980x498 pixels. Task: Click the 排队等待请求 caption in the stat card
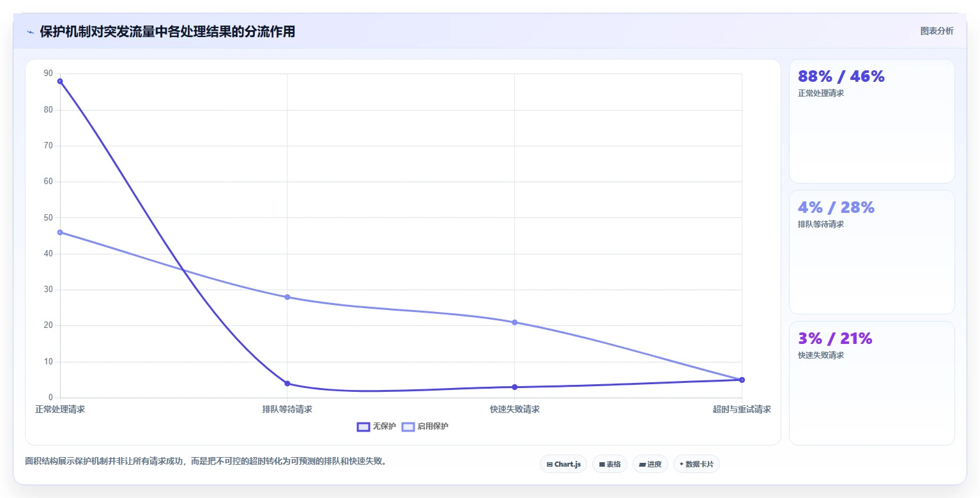click(821, 224)
